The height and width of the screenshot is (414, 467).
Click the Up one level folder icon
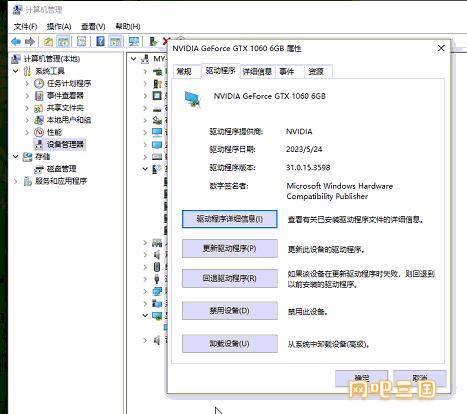48,42
